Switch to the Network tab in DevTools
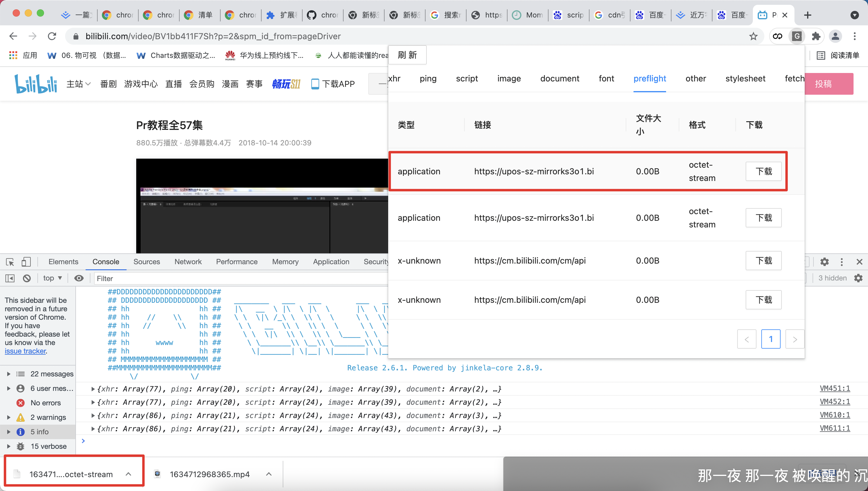This screenshot has width=868, height=491. click(x=188, y=262)
